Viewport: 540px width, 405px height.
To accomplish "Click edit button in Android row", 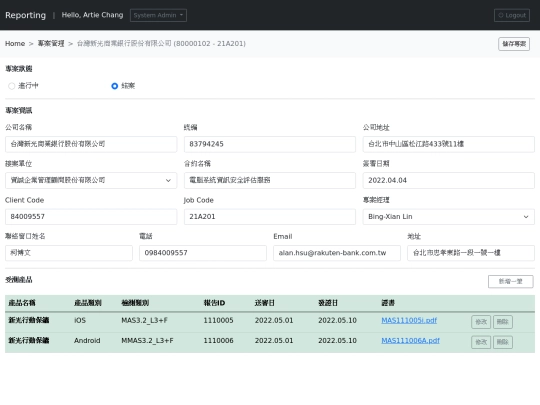I will (481, 342).
